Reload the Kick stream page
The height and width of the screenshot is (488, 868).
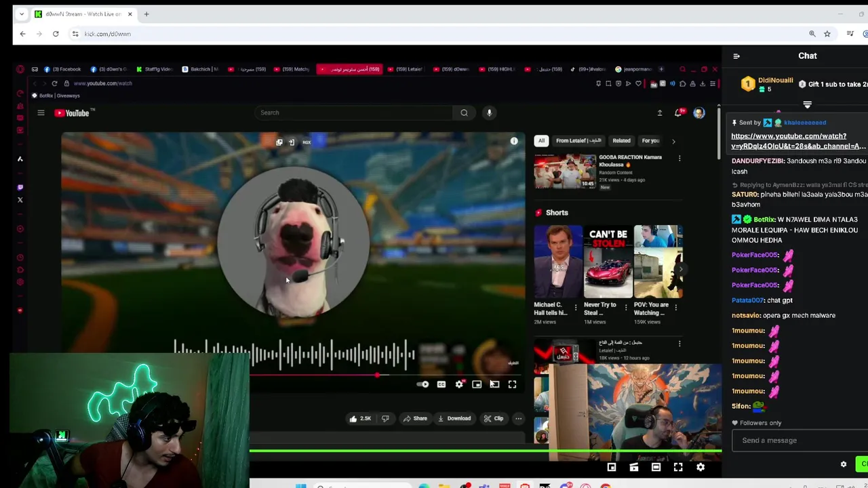click(x=56, y=34)
